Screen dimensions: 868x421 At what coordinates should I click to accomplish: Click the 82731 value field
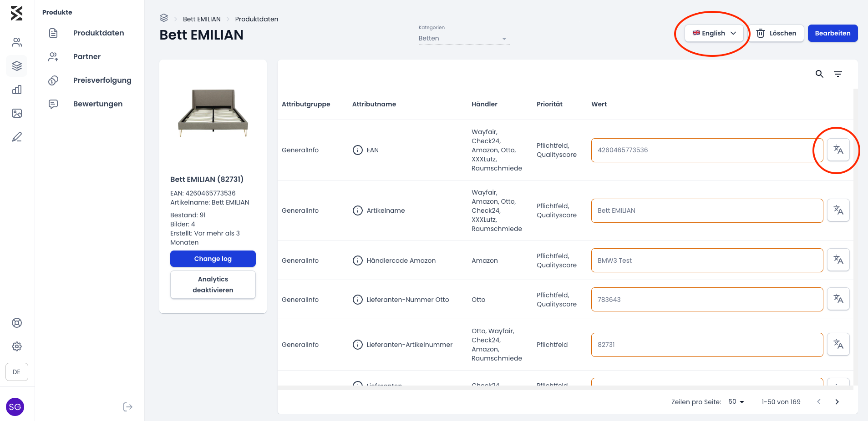point(707,345)
